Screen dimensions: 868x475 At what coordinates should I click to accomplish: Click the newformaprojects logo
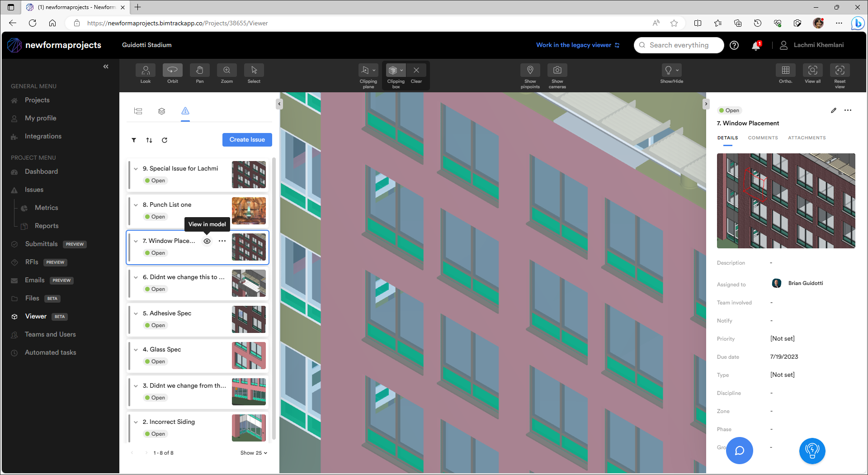[54, 45]
